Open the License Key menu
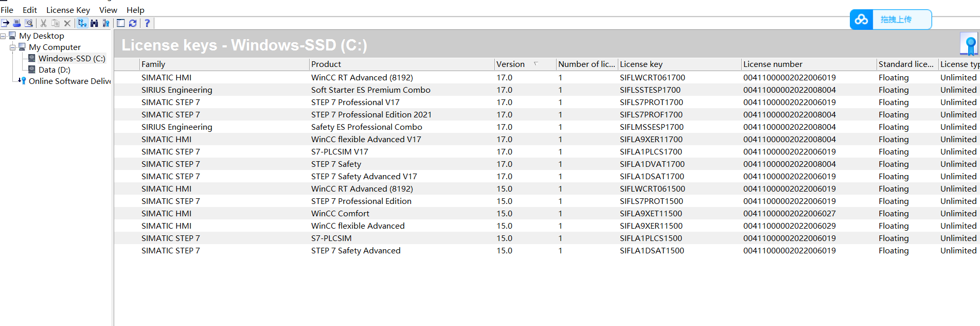This screenshot has width=980, height=326. [x=68, y=10]
